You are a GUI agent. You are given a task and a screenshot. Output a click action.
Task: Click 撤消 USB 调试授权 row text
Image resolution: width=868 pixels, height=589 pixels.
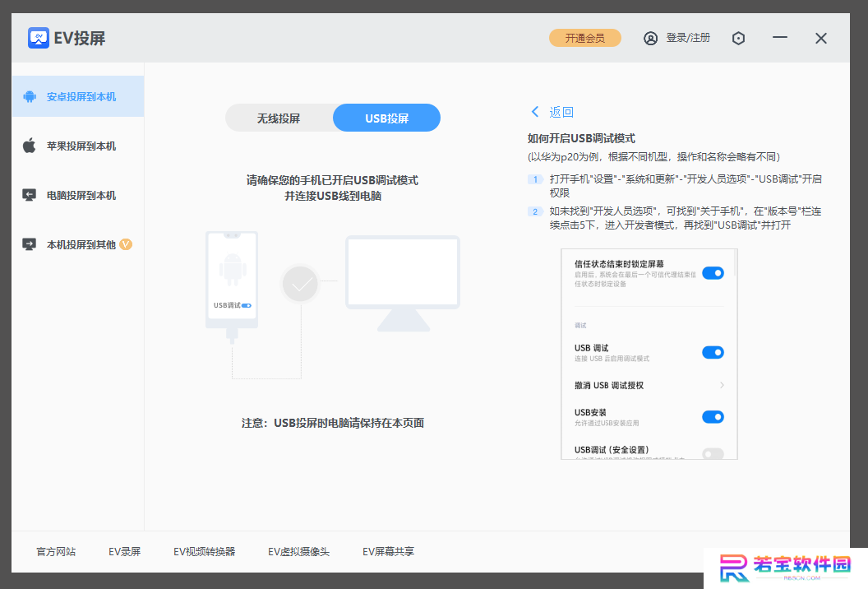coord(609,385)
